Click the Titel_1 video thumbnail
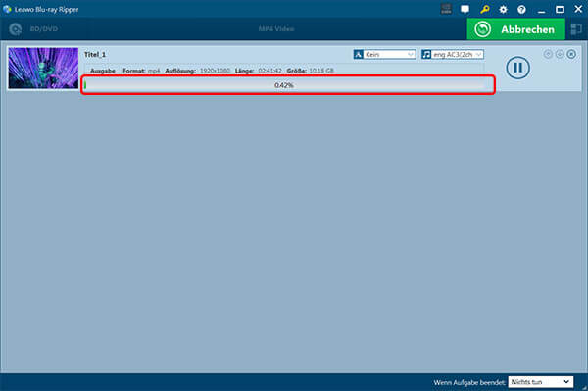 (43, 68)
